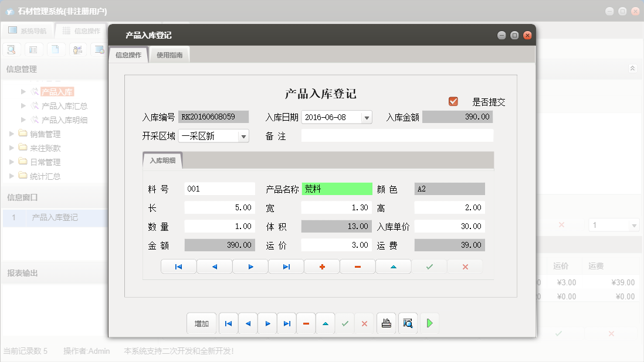Click the green run arrow icon

click(x=429, y=323)
